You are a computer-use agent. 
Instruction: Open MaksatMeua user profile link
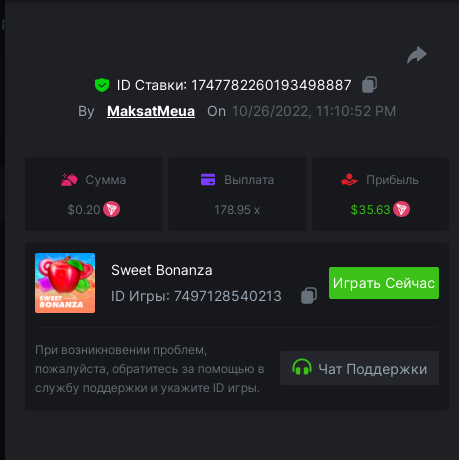pyautogui.click(x=151, y=111)
